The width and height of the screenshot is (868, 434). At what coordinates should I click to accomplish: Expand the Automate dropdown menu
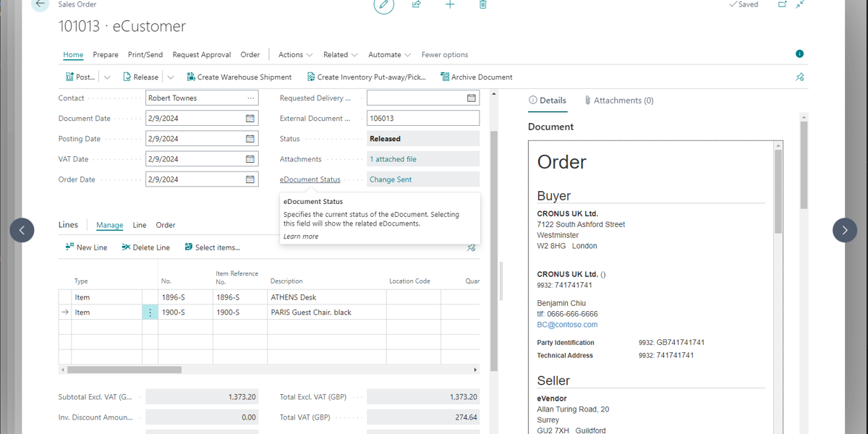[389, 55]
